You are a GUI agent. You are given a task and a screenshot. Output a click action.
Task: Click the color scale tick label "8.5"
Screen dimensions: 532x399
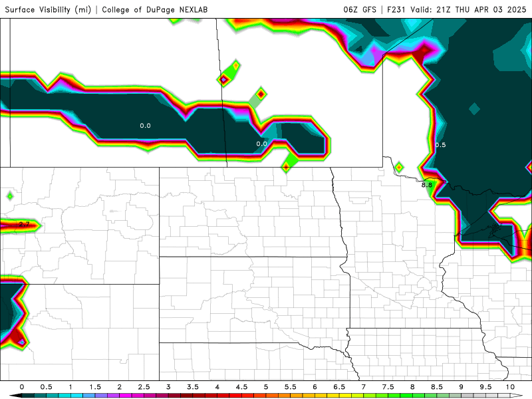coord(437,387)
